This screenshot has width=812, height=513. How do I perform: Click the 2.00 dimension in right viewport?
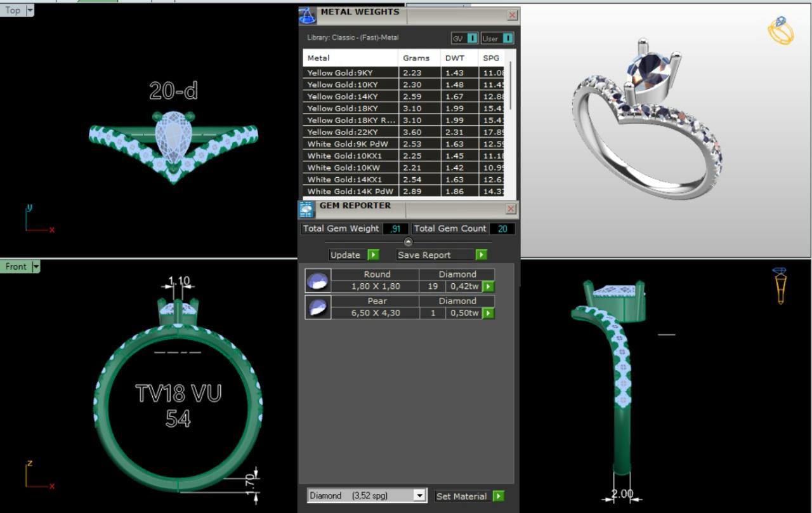622,493
